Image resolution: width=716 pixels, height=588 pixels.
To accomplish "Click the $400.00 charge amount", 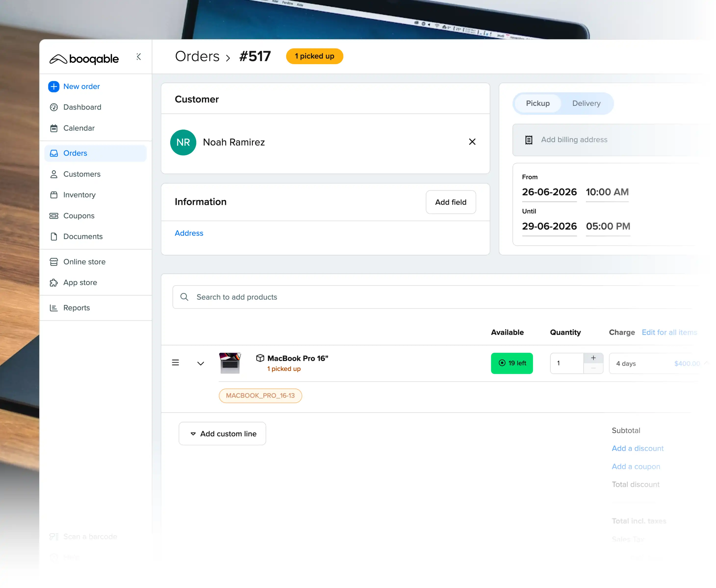I will 687,363.
